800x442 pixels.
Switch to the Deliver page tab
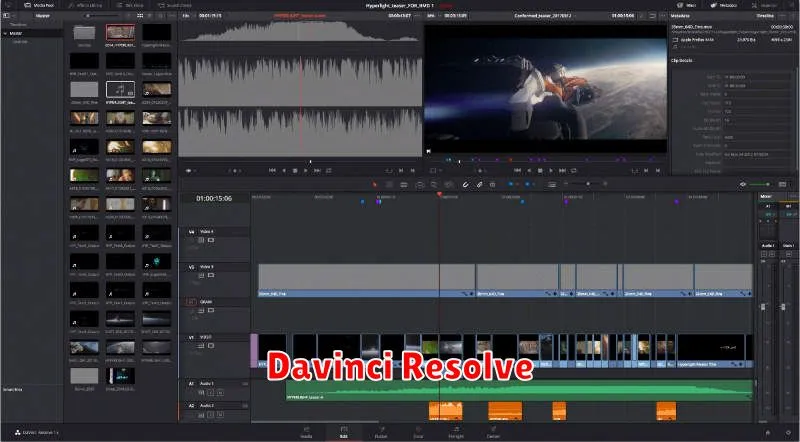point(493,432)
